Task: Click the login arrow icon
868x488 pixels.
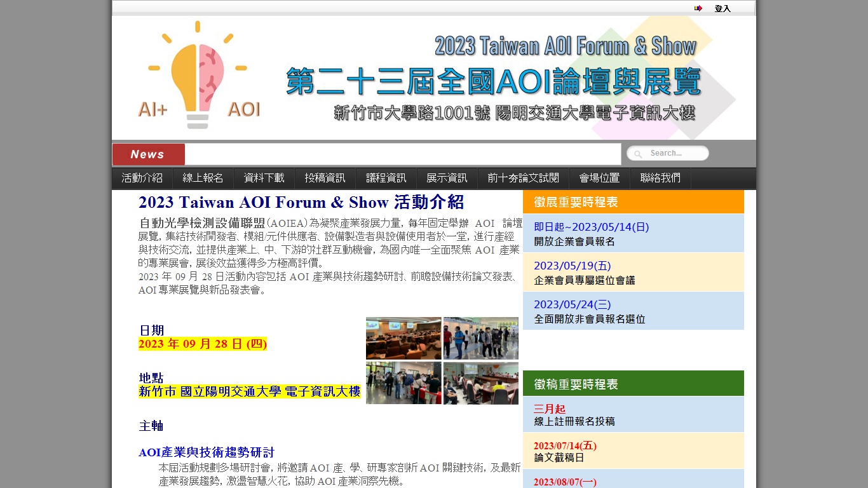Action: pyautogui.click(x=698, y=8)
